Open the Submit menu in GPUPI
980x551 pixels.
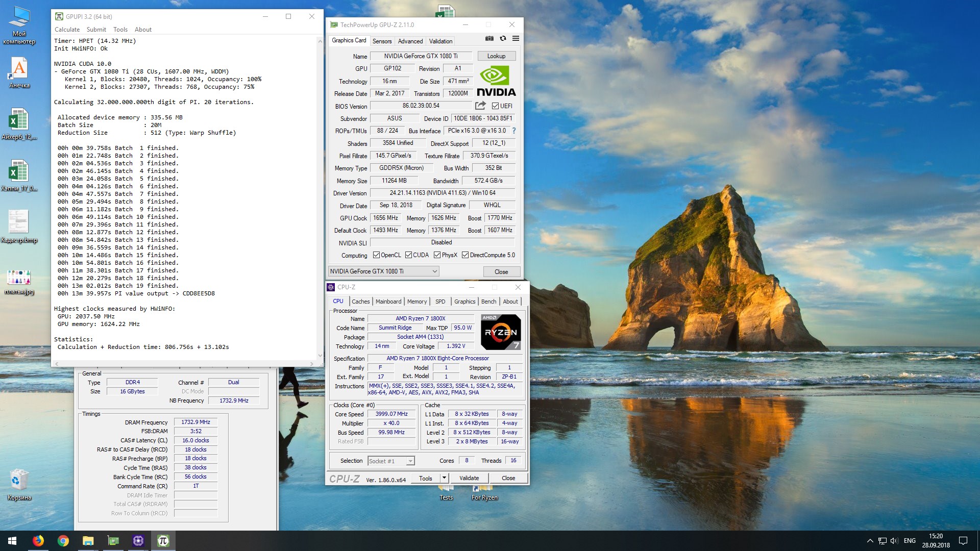[x=96, y=30]
